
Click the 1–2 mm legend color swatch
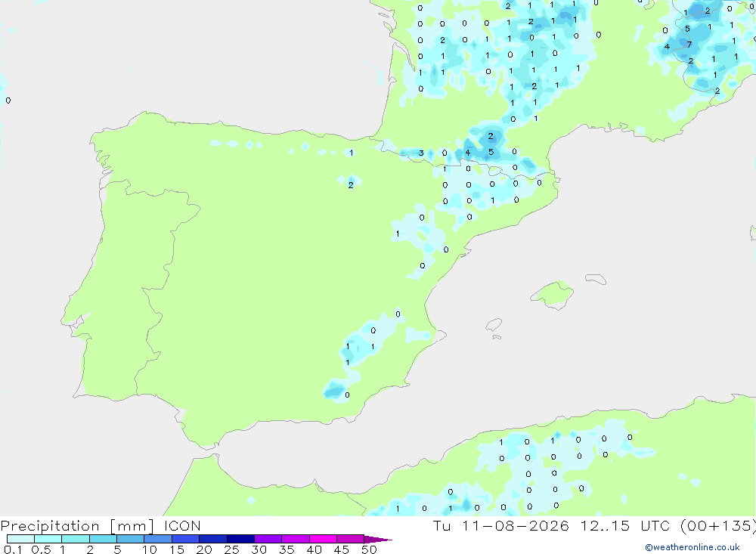pos(76,539)
